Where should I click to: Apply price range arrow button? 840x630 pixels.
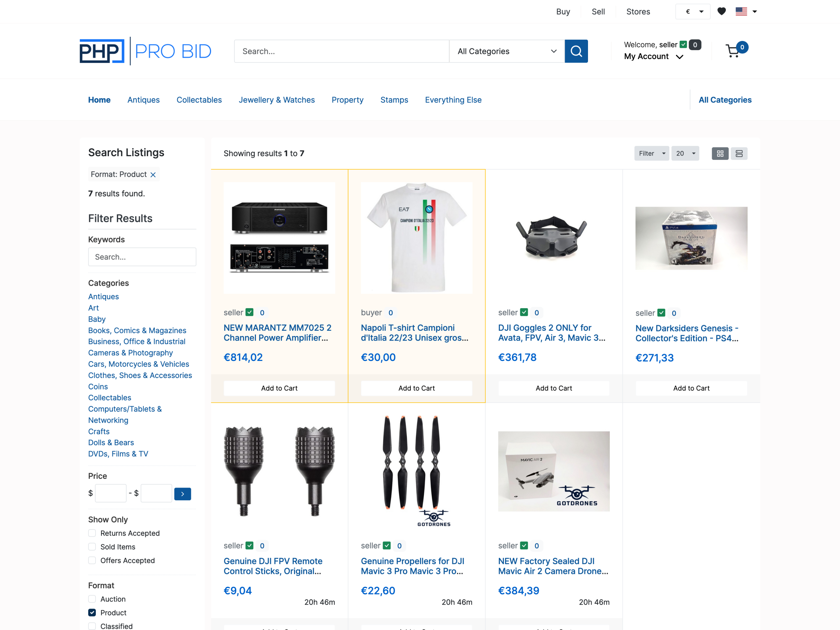pos(182,494)
